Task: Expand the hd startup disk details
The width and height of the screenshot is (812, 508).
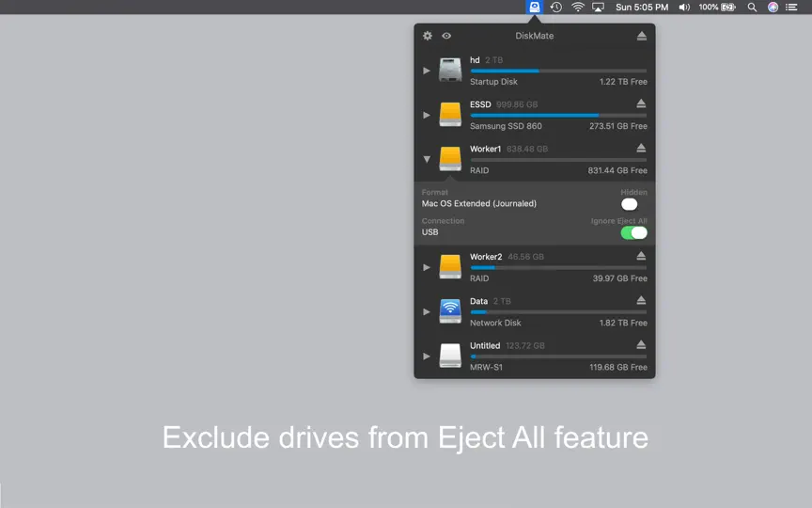Action: click(x=426, y=71)
